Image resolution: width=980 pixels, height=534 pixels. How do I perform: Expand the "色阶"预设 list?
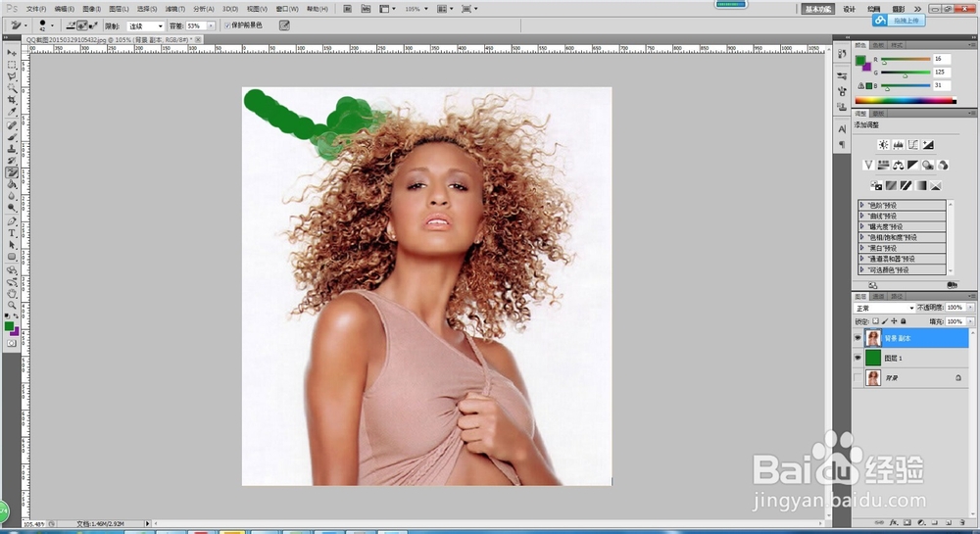[861, 205]
